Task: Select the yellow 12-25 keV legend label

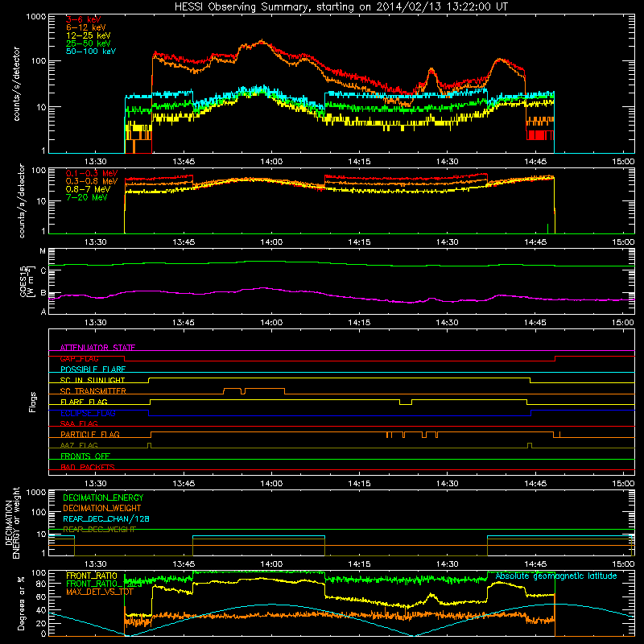Action: 89,35
